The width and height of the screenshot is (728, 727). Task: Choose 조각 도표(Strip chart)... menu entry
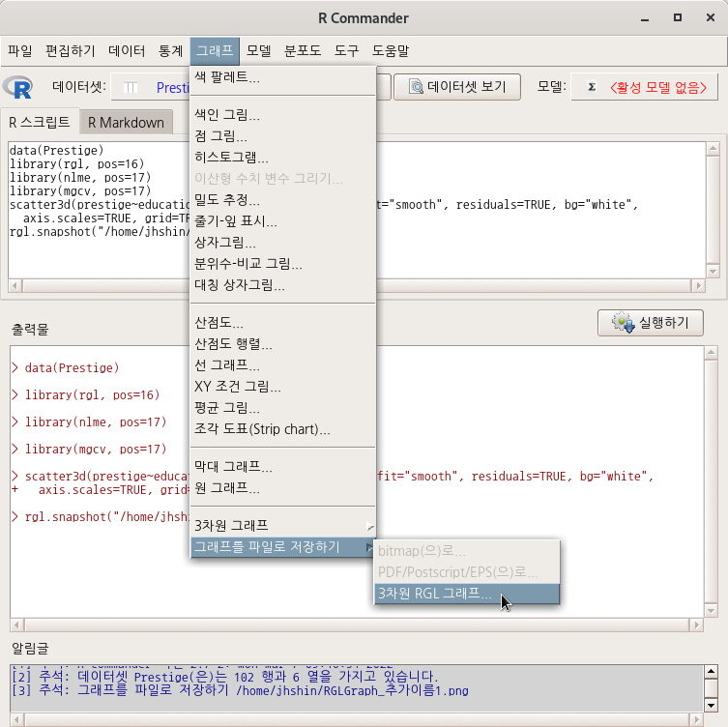coord(282,429)
